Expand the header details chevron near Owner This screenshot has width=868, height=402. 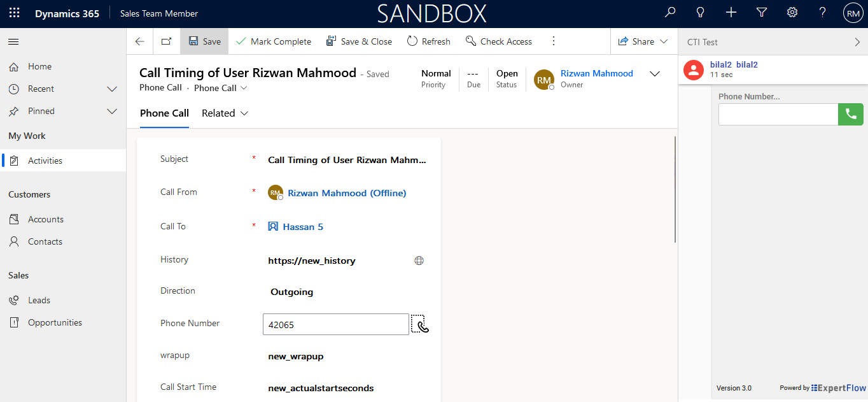[x=654, y=74]
